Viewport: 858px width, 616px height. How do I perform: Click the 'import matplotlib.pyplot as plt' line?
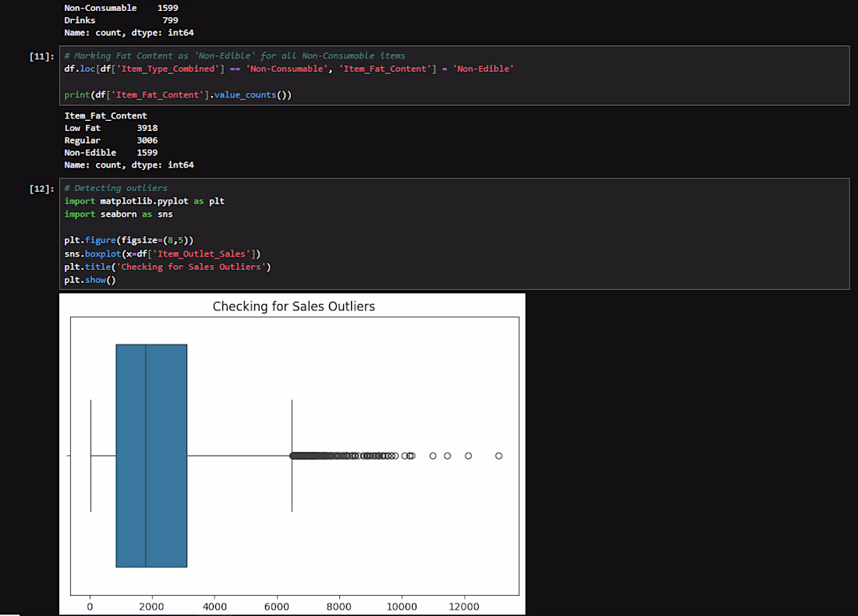pyautogui.click(x=144, y=201)
